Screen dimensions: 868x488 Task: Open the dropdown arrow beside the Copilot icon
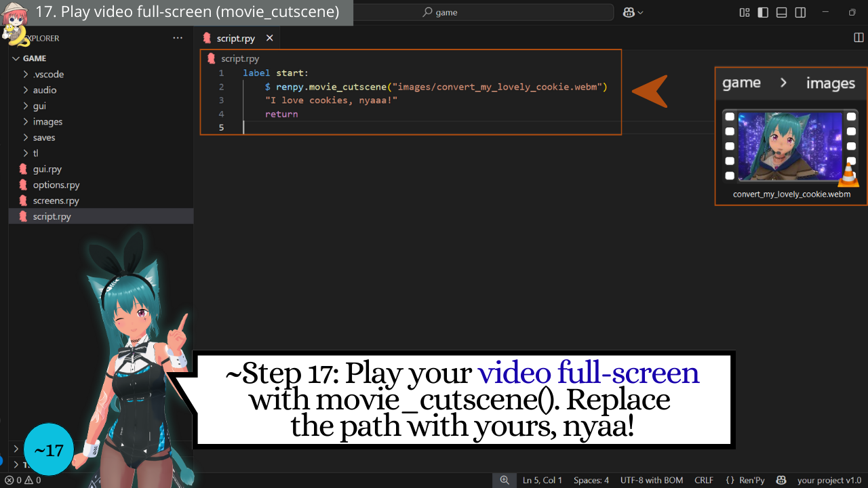coord(640,12)
